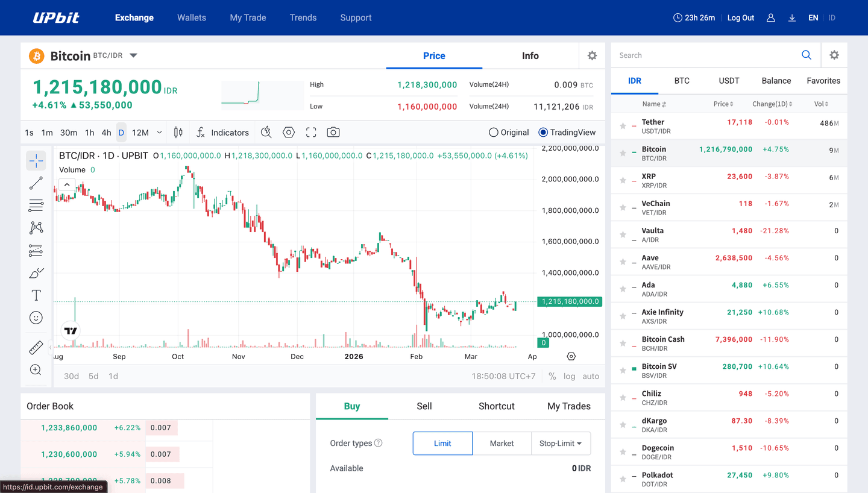Open the USDT market tab

tap(729, 81)
